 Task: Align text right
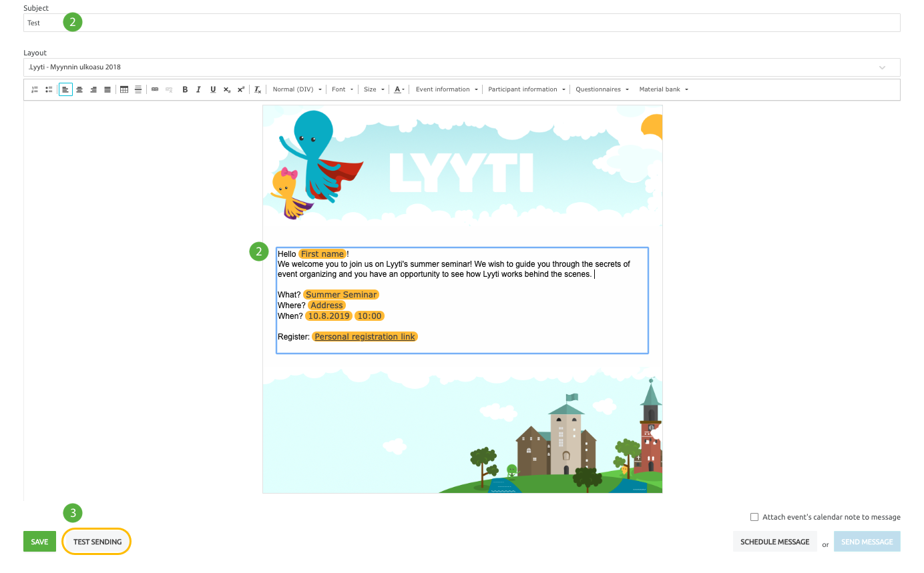pos(93,89)
